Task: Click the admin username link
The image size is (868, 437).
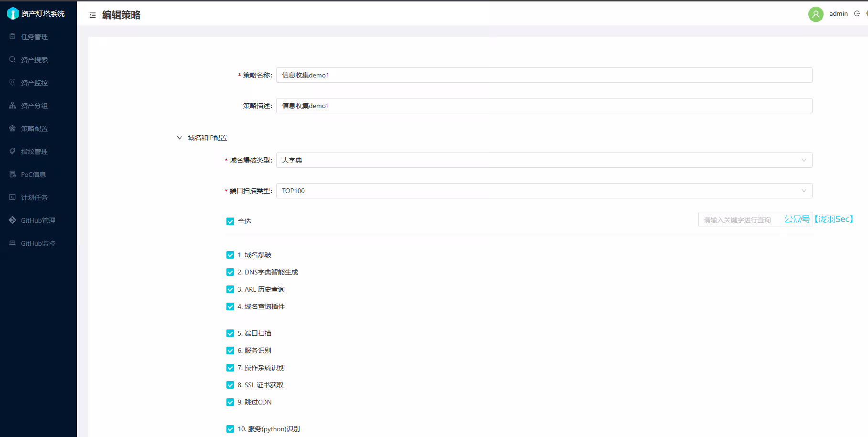Action: 838,13
